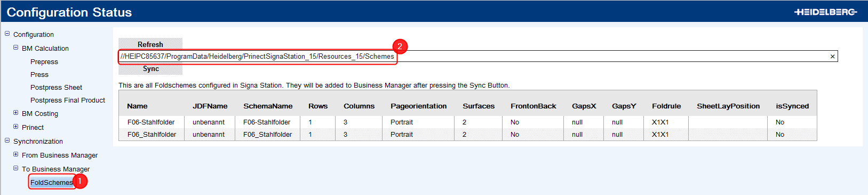The height and width of the screenshot is (195, 868).
Task: Click the Heidelberg logo
Action: point(825,12)
